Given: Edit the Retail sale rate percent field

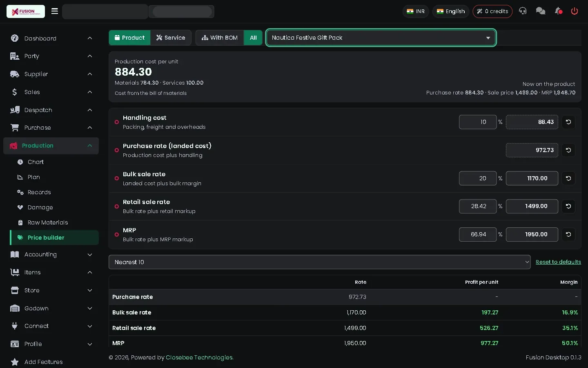Looking at the screenshot, I should (478, 206).
